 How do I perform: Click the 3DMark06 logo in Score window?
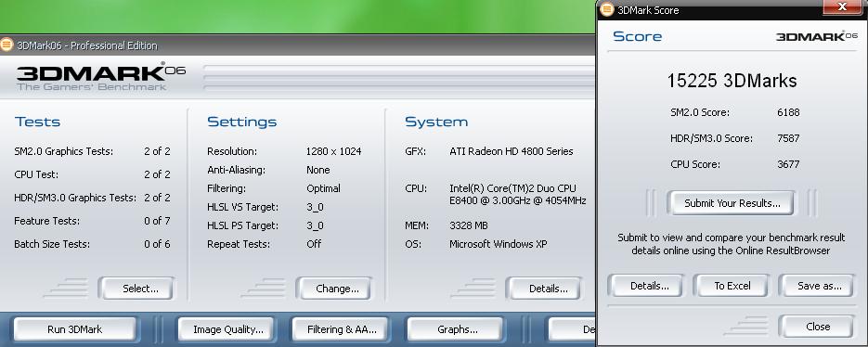pos(817,36)
